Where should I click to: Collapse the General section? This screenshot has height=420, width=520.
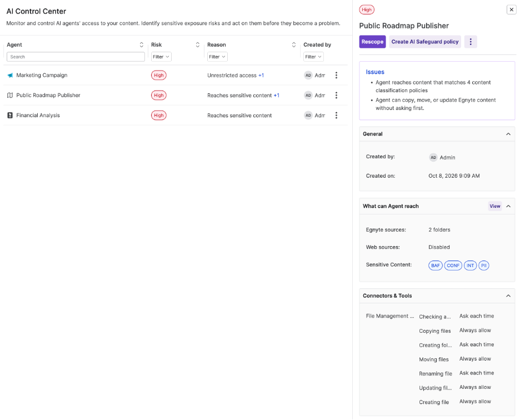[508, 134]
